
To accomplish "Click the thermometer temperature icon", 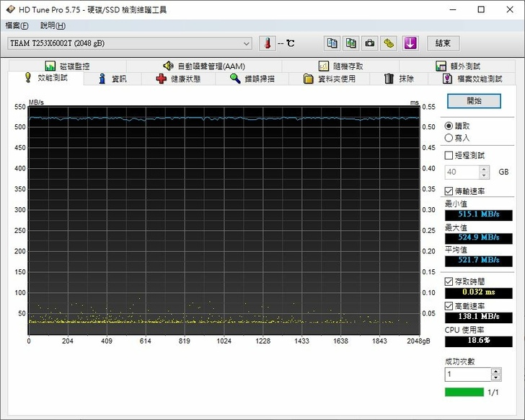I will pos(268,43).
